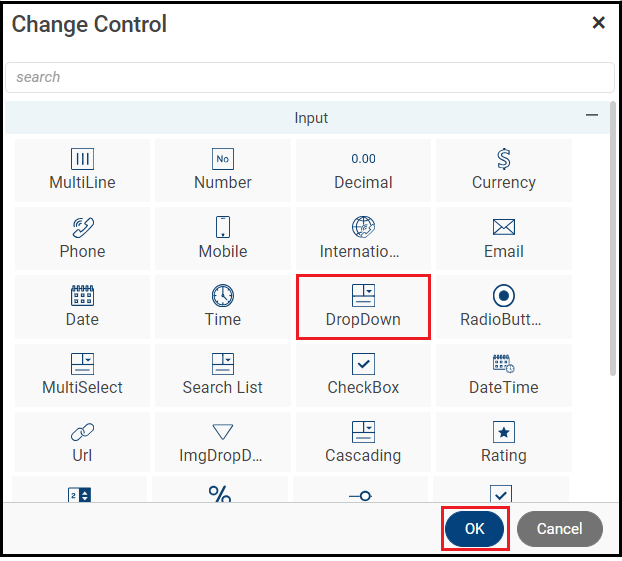
Task: Select the Currency dollar icon
Action: (504, 159)
